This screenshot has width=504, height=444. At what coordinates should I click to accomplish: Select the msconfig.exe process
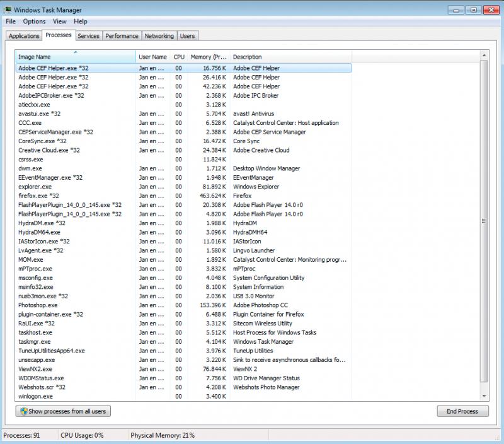(x=183, y=277)
